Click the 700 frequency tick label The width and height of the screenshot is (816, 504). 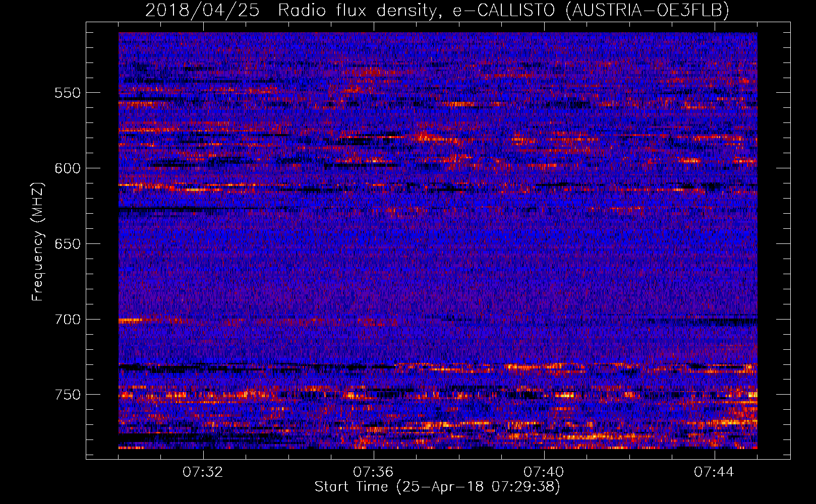68,320
